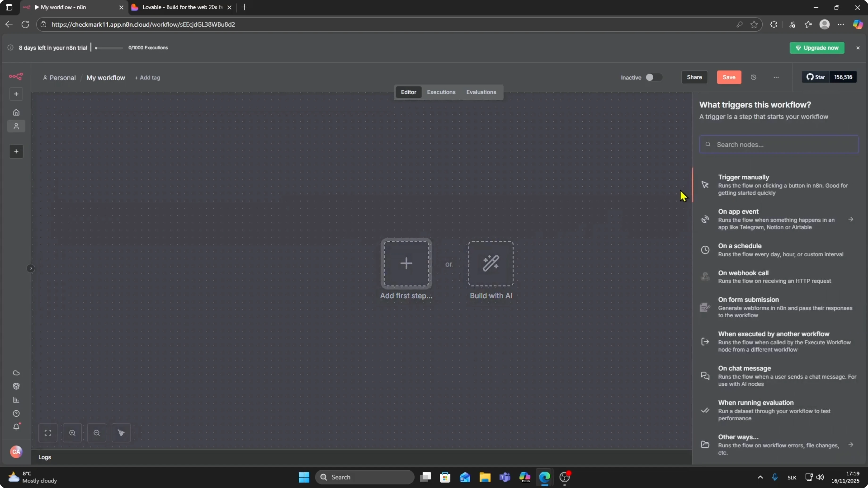This screenshot has width=868, height=488.
Task: Click the Share button
Action: [x=694, y=78]
